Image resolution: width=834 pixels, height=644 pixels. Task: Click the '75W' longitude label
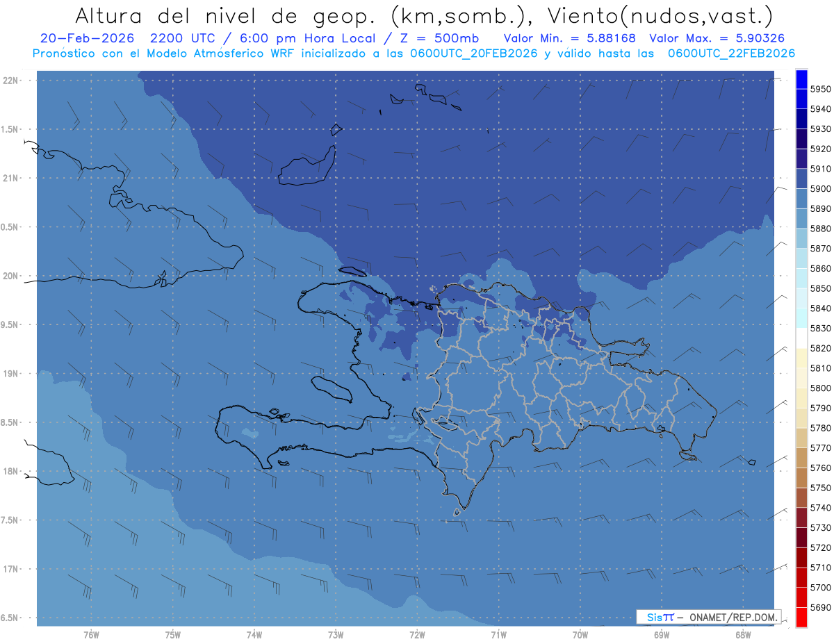pos(173,635)
